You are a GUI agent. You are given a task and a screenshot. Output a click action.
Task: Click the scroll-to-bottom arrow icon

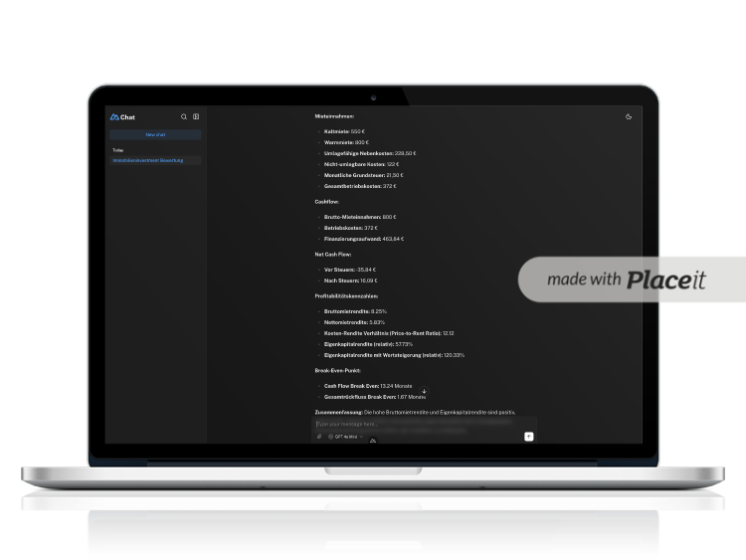point(424,392)
